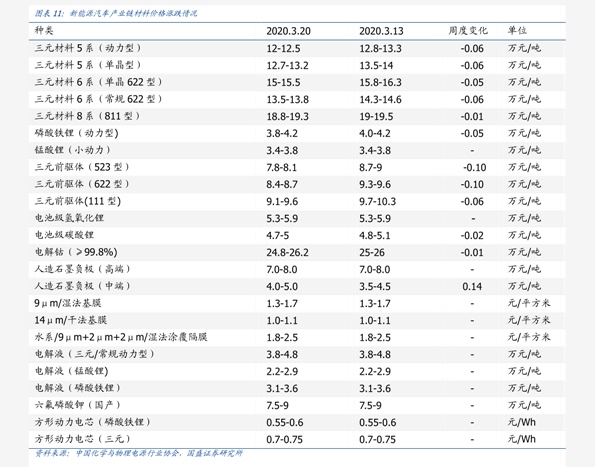595x467 pixels.
Task: Select the 锰酸锂（小动力）row label
Action: pyautogui.click(x=72, y=150)
